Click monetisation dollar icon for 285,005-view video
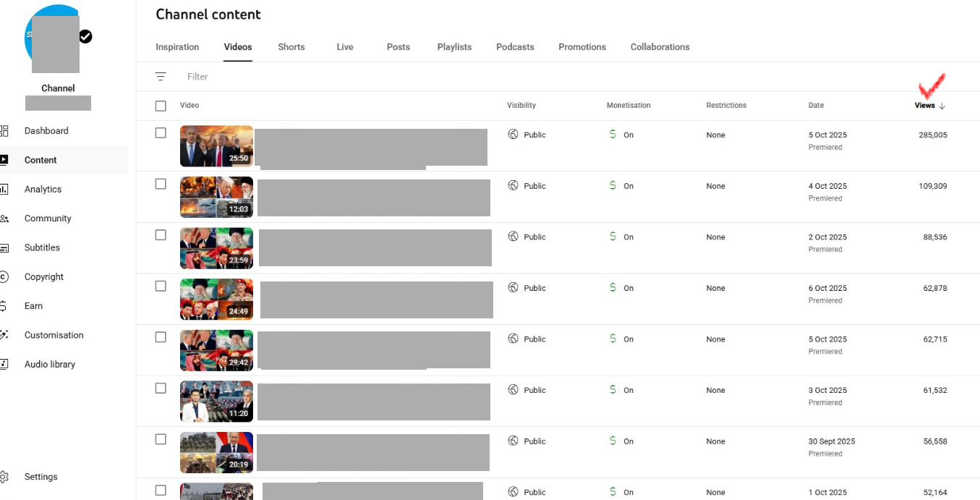The height and width of the screenshot is (500, 980). pos(613,135)
